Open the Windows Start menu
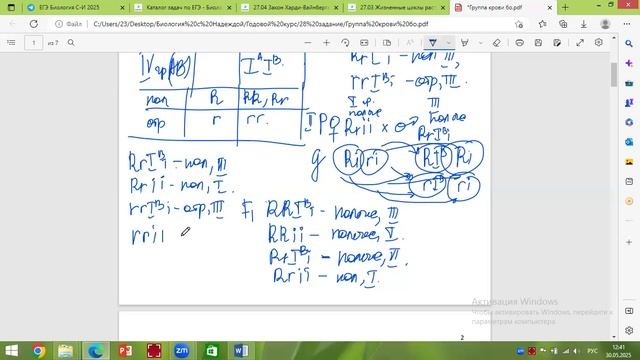Image resolution: width=640 pixels, height=360 pixels. pyautogui.click(x=11, y=351)
